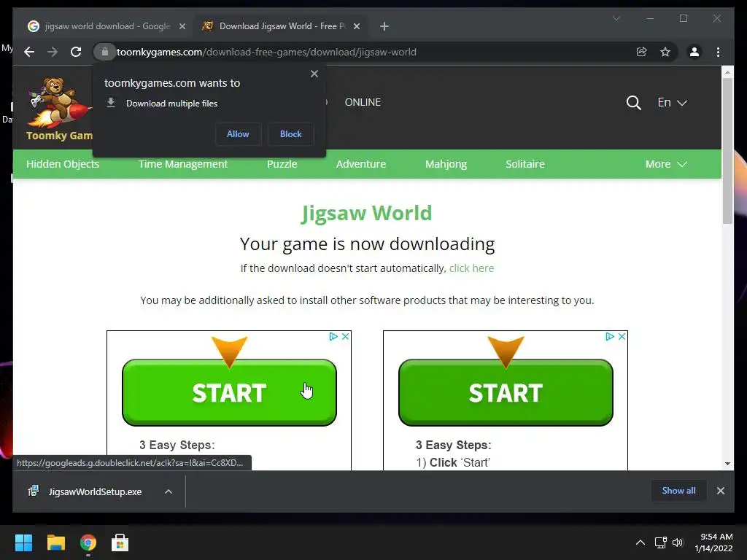Open the Hidden Objects category
Viewport: 747px width, 560px height.
coord(63,164)
